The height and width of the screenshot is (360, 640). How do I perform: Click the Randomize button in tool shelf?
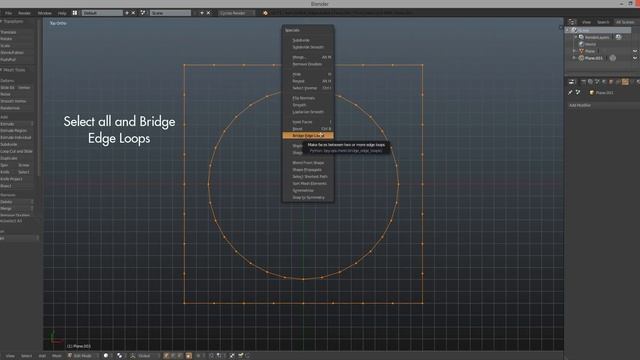[17, 108]
